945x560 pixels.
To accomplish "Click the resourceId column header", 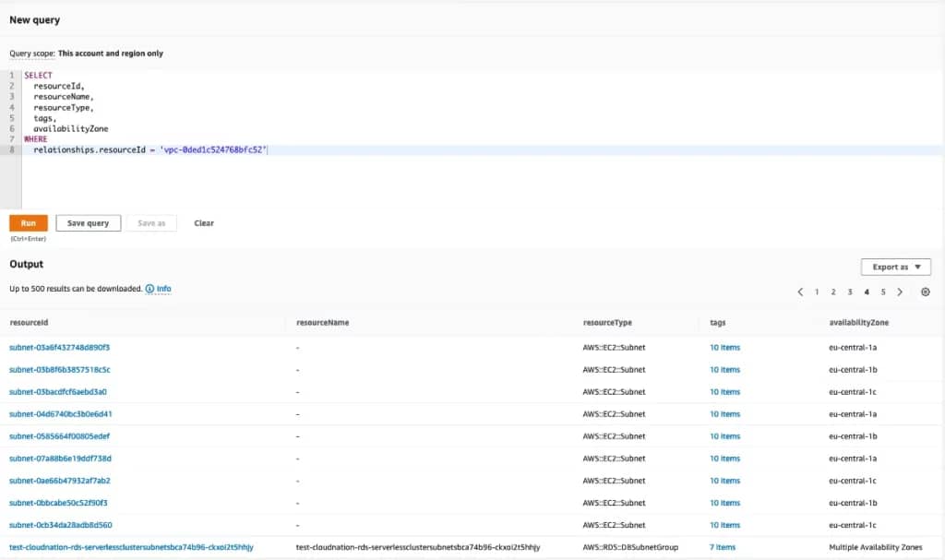I will pos(29,323).
